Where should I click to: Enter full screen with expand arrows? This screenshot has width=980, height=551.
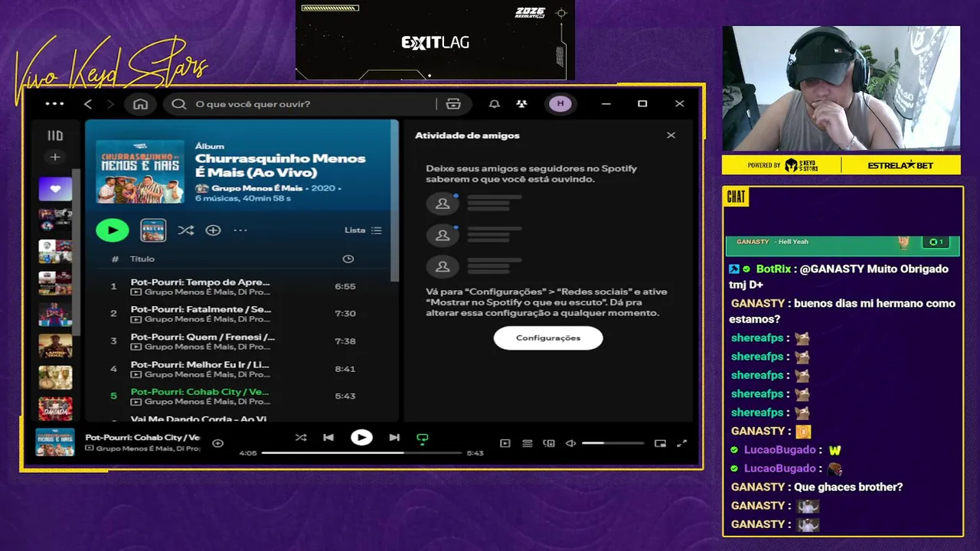coord(681,443)
